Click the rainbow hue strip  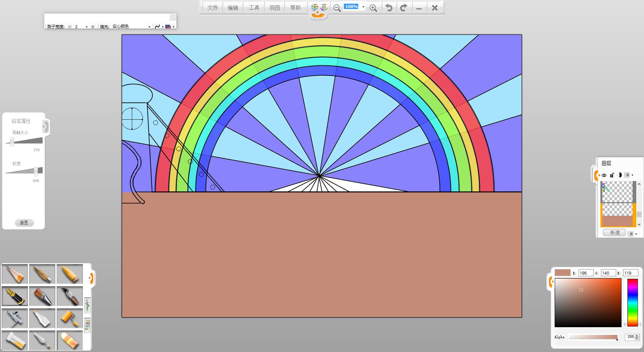[632, 302]
